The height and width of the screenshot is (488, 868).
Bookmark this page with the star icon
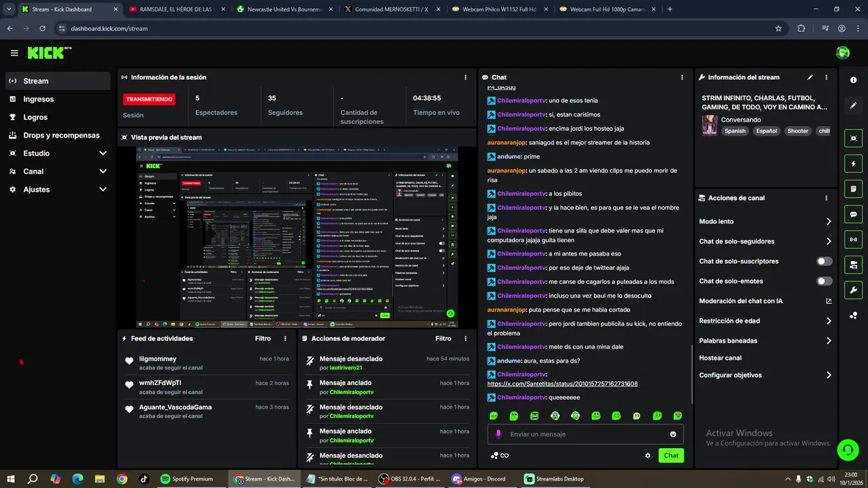778,28
